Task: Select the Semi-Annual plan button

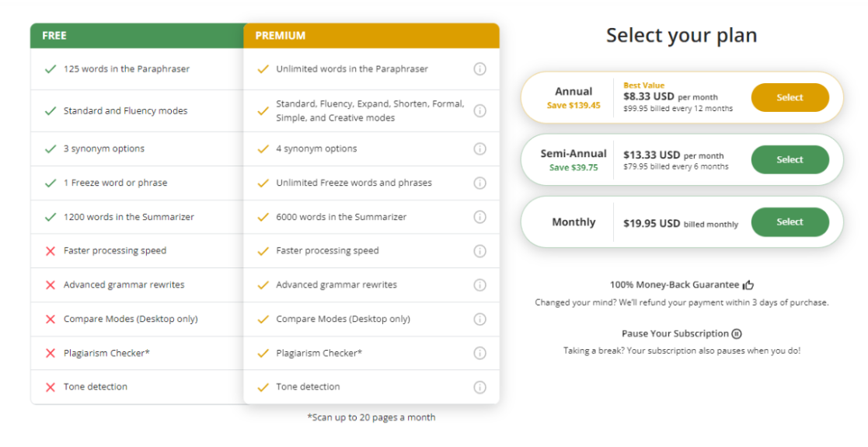Action: coord(790,159)
